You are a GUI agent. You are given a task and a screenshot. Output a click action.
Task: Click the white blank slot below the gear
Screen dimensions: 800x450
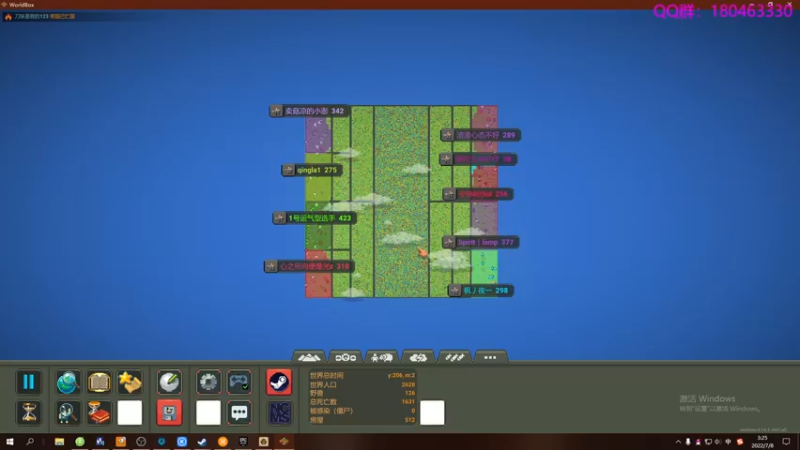point(209,412)
